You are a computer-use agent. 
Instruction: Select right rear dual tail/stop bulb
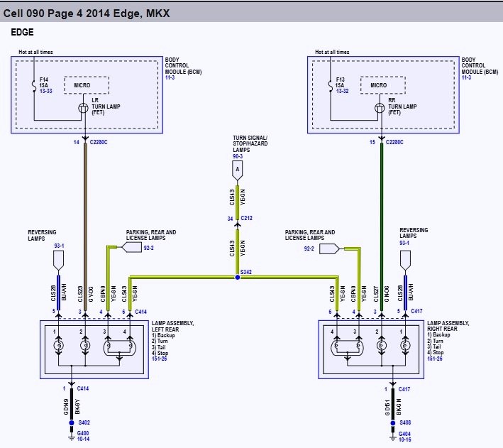coord(348,347)
